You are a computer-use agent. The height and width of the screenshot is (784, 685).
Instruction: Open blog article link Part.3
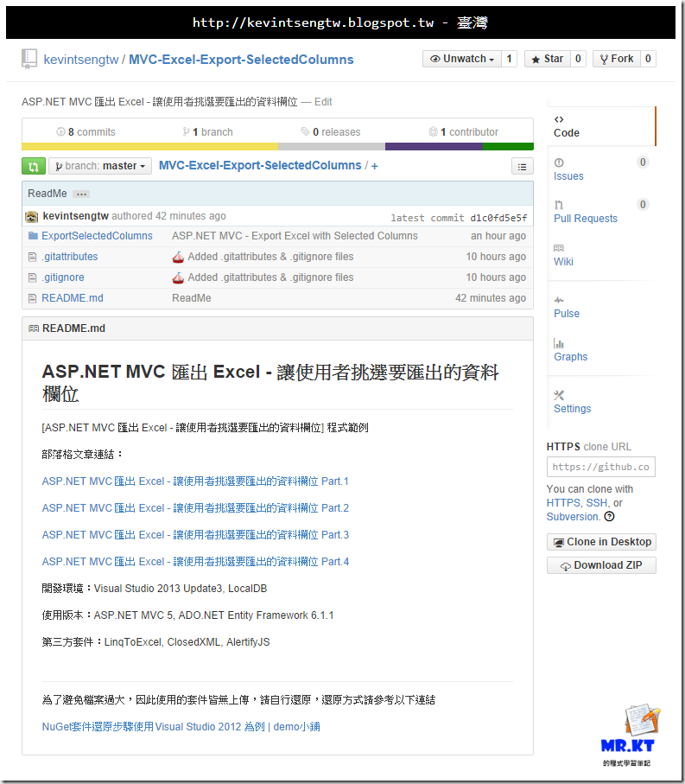pos(195,535)
